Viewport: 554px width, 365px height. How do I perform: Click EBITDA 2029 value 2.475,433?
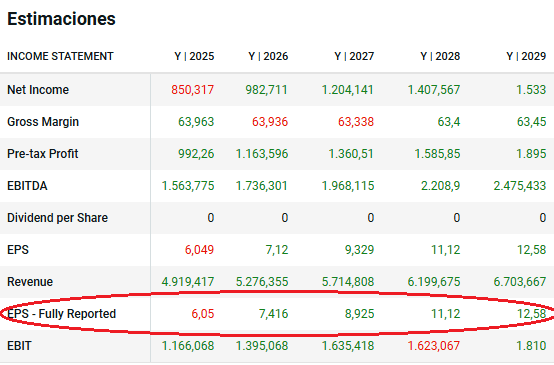[x=520, y=186]
